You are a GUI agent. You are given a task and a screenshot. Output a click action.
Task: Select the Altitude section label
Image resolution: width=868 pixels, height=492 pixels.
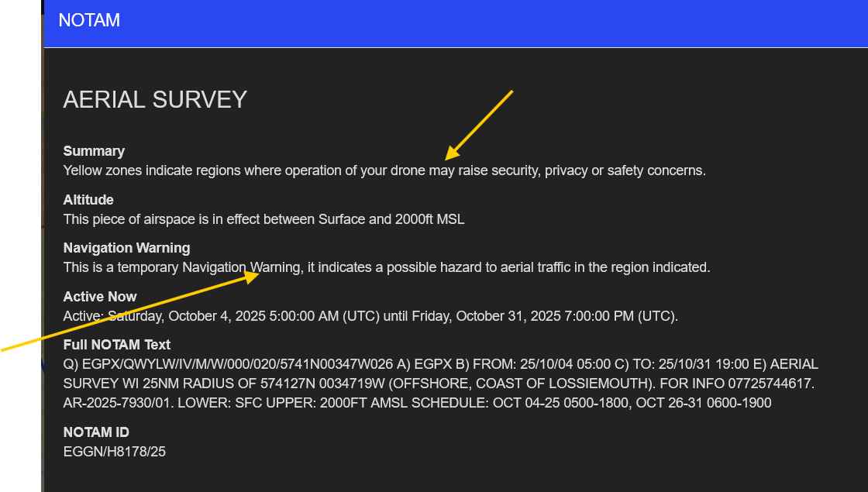(x=88, y=200)
